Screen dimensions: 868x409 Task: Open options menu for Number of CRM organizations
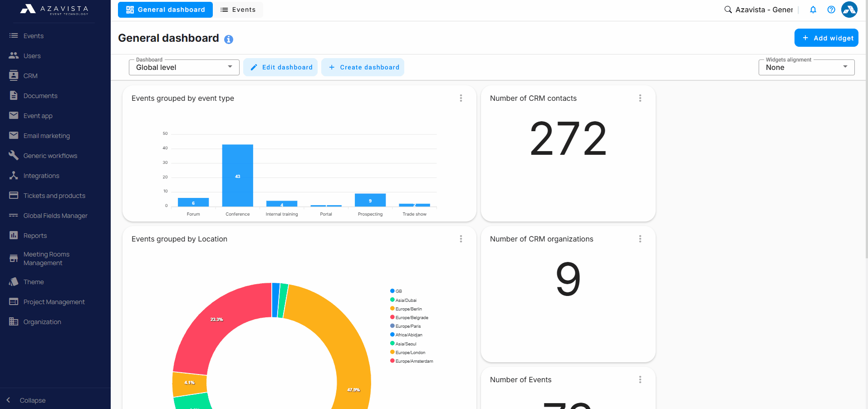click(640, 239)
